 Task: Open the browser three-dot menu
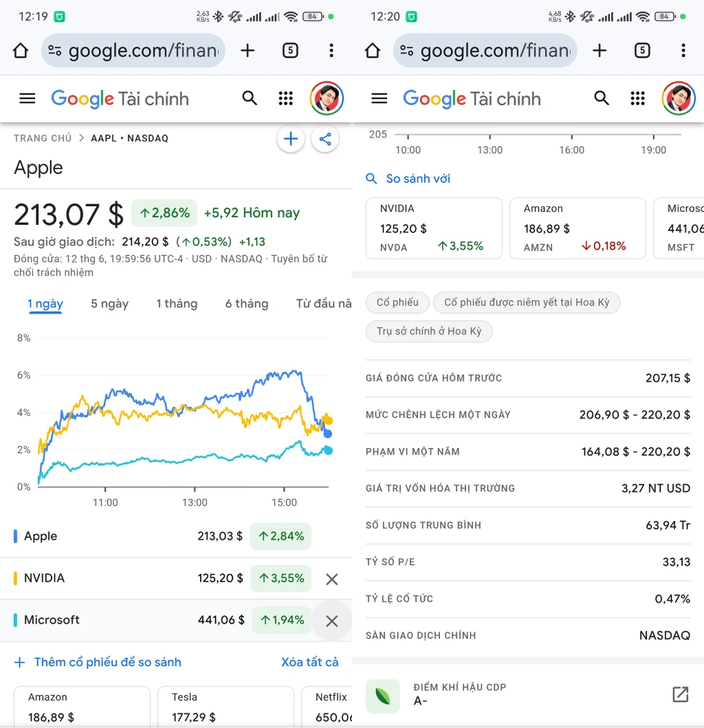(x=331, y=50)
